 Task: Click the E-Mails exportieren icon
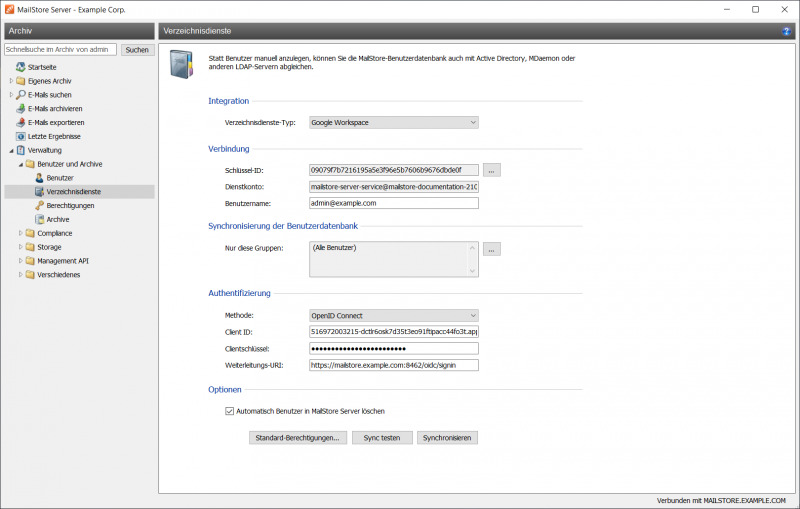coord(20,122)
